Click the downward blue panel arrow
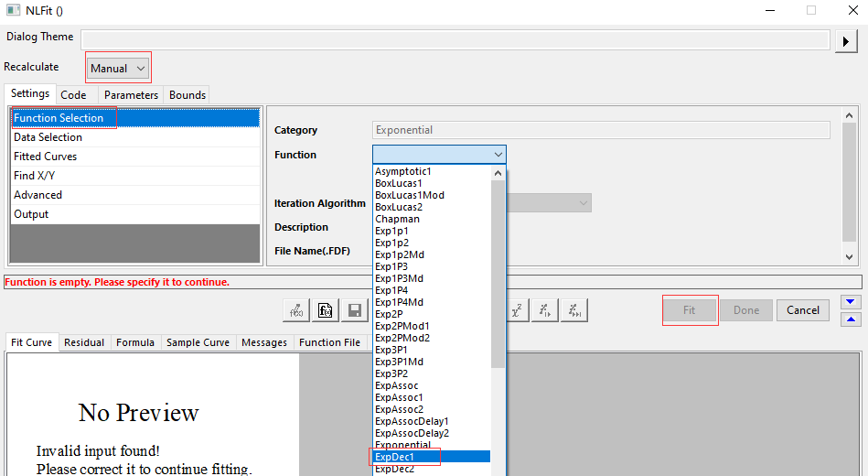This screenshot has width=868, height=476. [x=851, y=302]
